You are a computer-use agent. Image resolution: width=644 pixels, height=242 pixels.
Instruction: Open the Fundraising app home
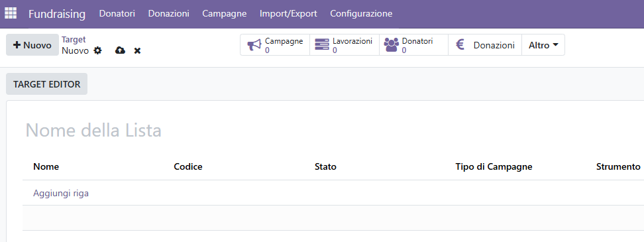tap(57, 13)
